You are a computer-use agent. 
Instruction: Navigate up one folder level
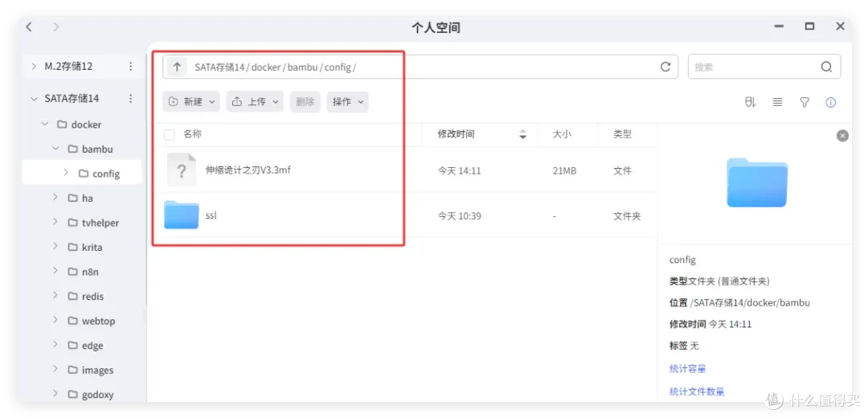177,67
